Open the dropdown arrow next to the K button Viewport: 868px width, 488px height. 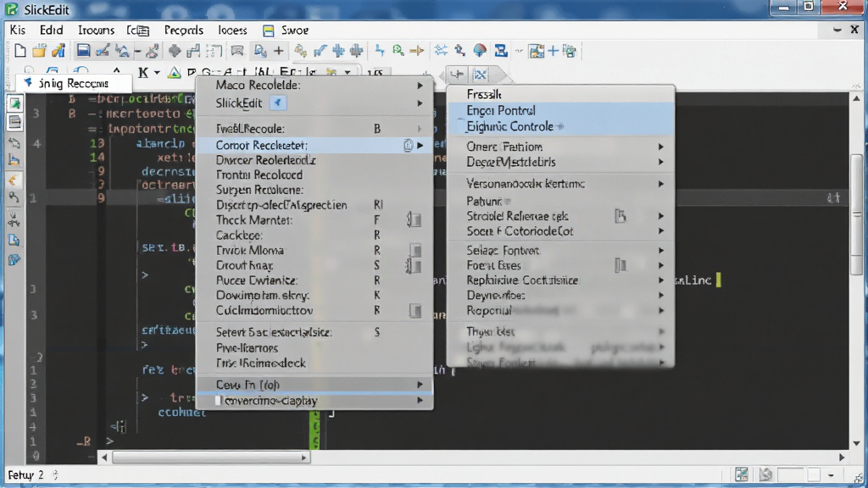coord(157,73)
